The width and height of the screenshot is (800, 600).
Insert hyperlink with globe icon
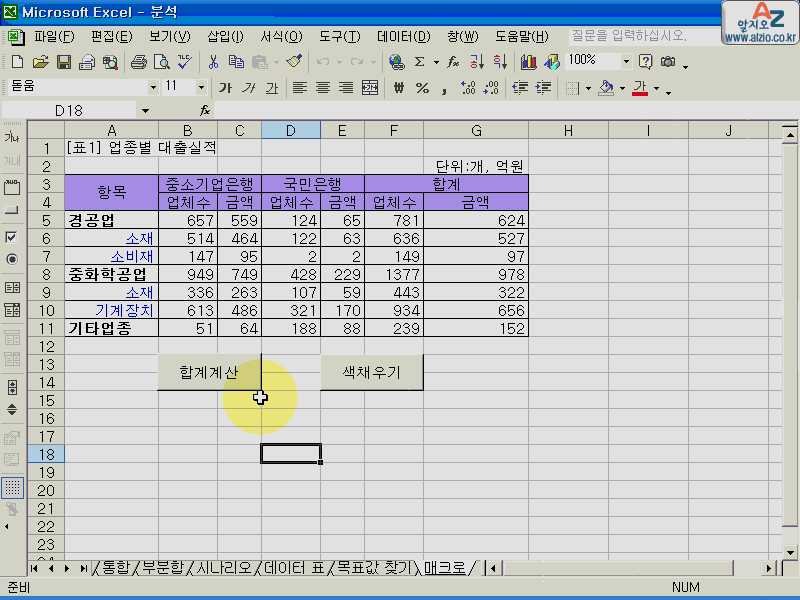(396, 62)
